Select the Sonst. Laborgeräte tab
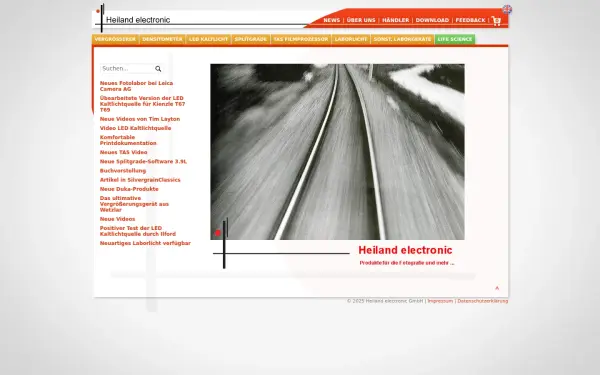 pos(403,39)
